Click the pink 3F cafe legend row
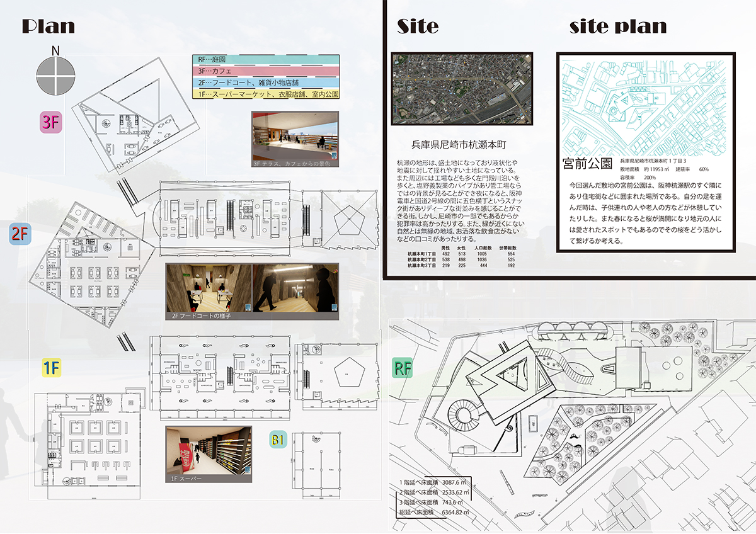Screen dimensions: 756x534 [266, 71]
